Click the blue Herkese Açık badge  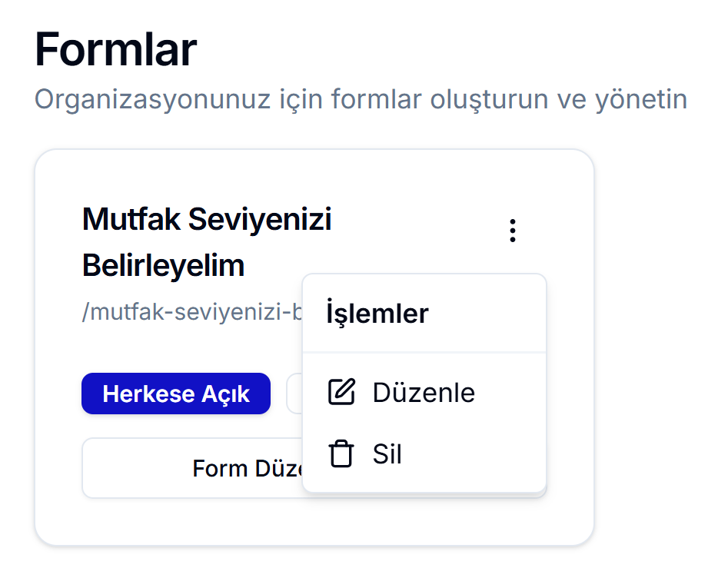coord(176,394)
